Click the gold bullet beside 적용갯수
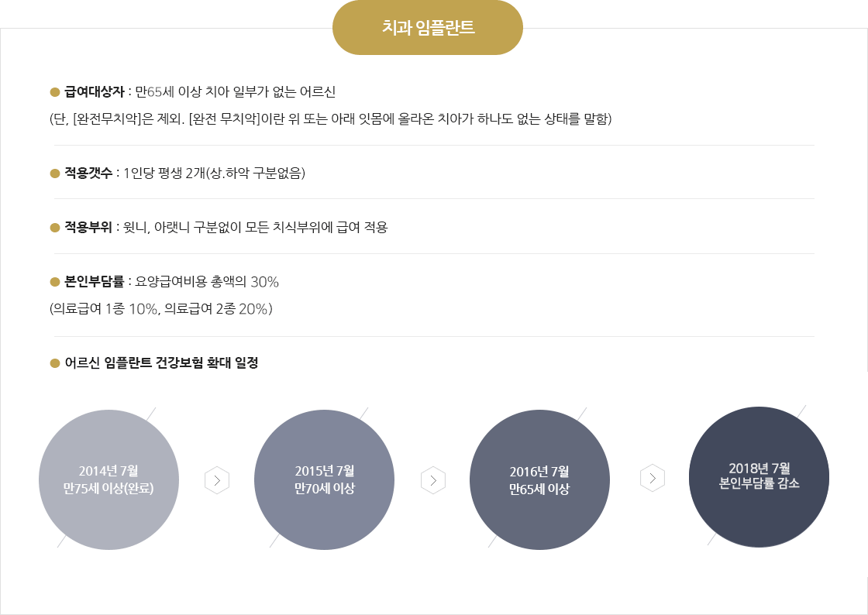 55,173
